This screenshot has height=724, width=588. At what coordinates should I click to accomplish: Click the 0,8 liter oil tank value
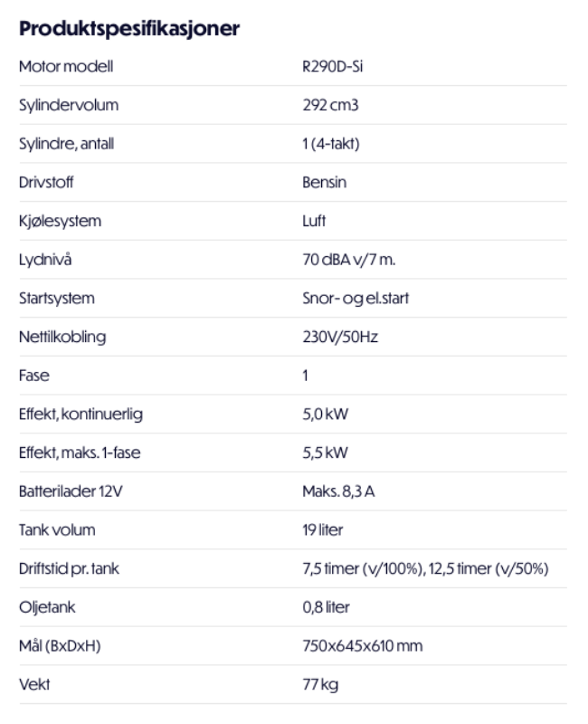point(326,606)
